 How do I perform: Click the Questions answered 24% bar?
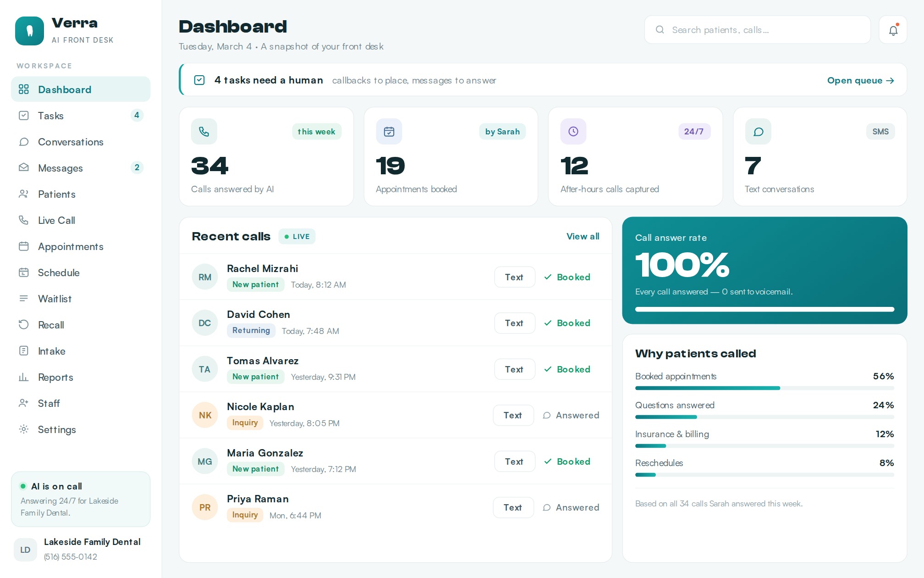click(x=764, y=417)
